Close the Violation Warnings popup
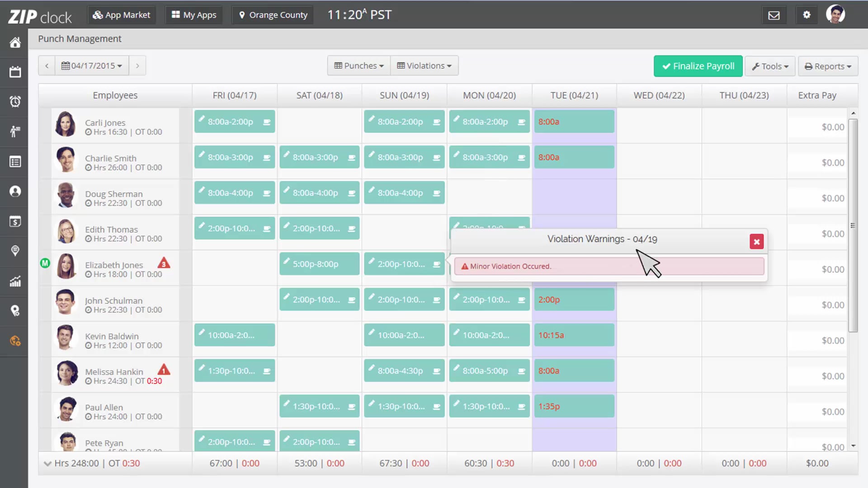This screenshot has height=488, width=868. (756, 241)
